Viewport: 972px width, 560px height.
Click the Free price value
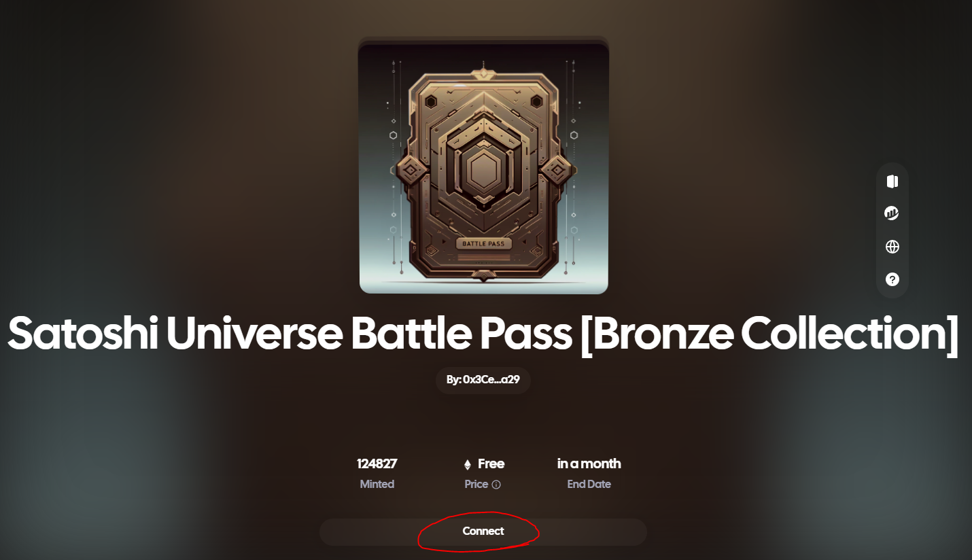491,463
